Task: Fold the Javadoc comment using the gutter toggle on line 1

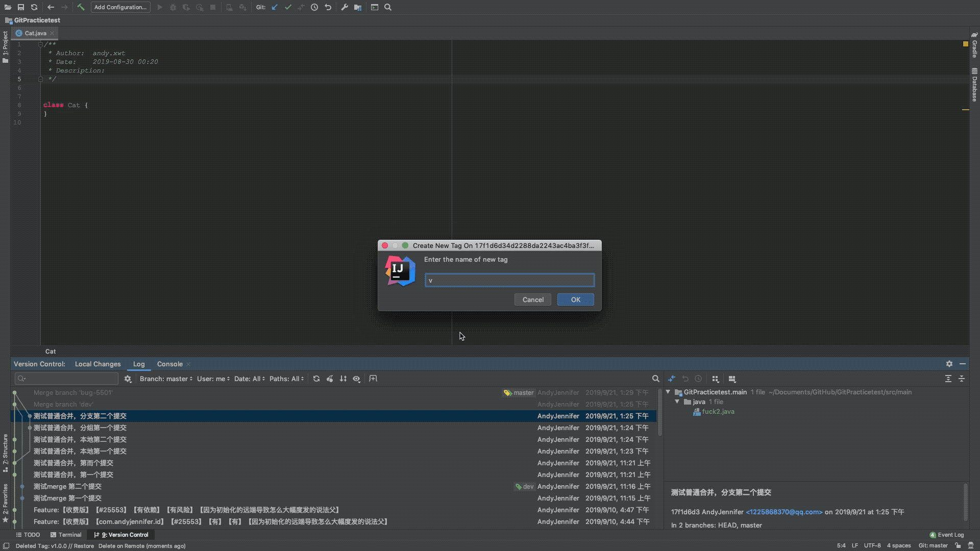Action: click(40, 44)
